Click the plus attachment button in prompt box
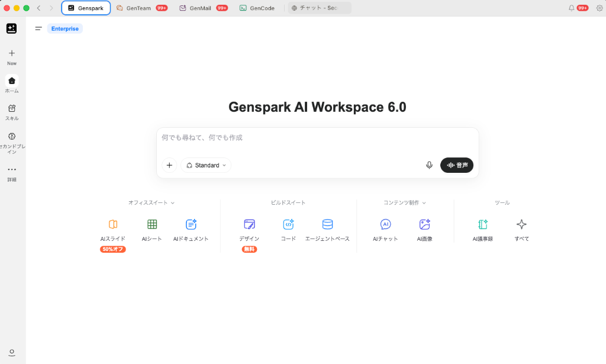 [x=169, y=165]
